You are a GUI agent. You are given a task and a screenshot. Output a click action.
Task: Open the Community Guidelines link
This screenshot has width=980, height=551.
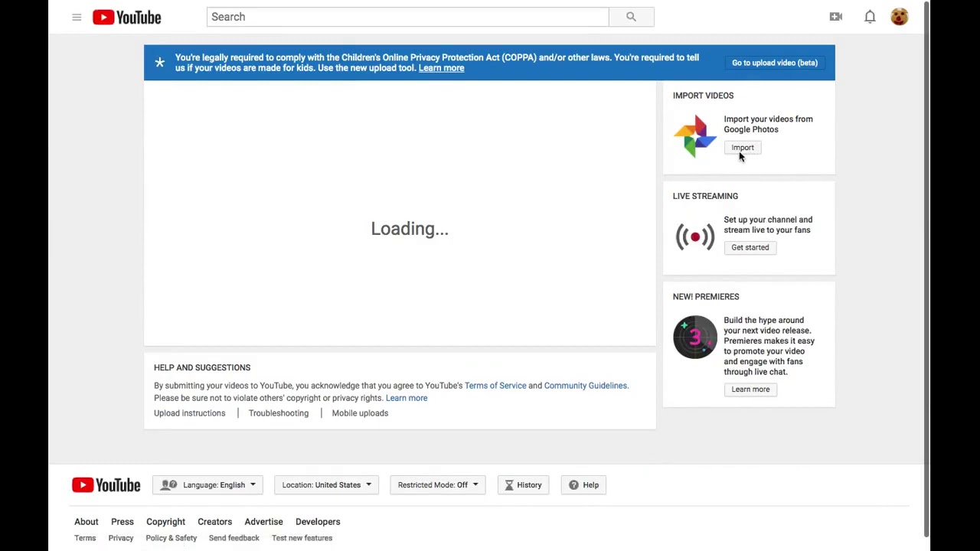[x=586, y=386]
